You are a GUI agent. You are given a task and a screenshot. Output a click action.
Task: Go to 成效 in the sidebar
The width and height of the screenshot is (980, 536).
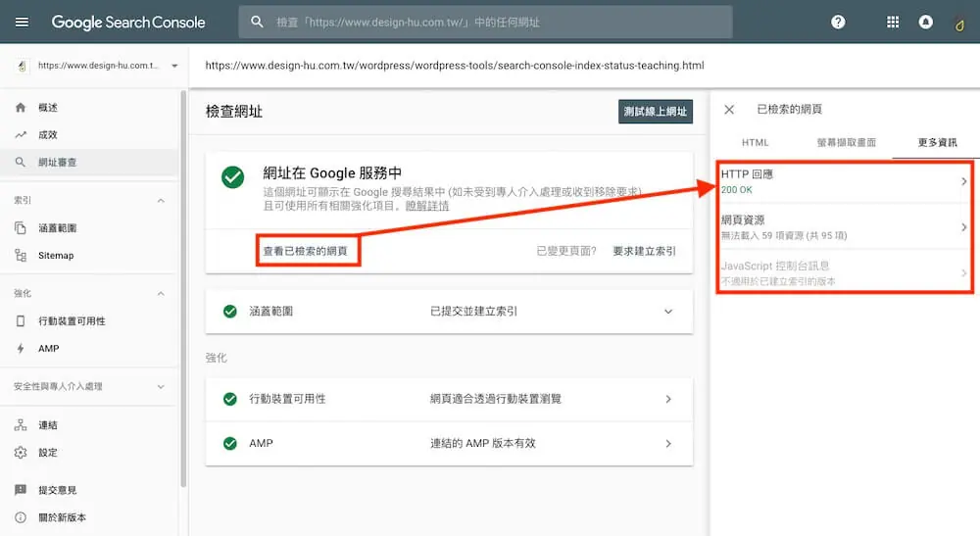tap(47, 135)
